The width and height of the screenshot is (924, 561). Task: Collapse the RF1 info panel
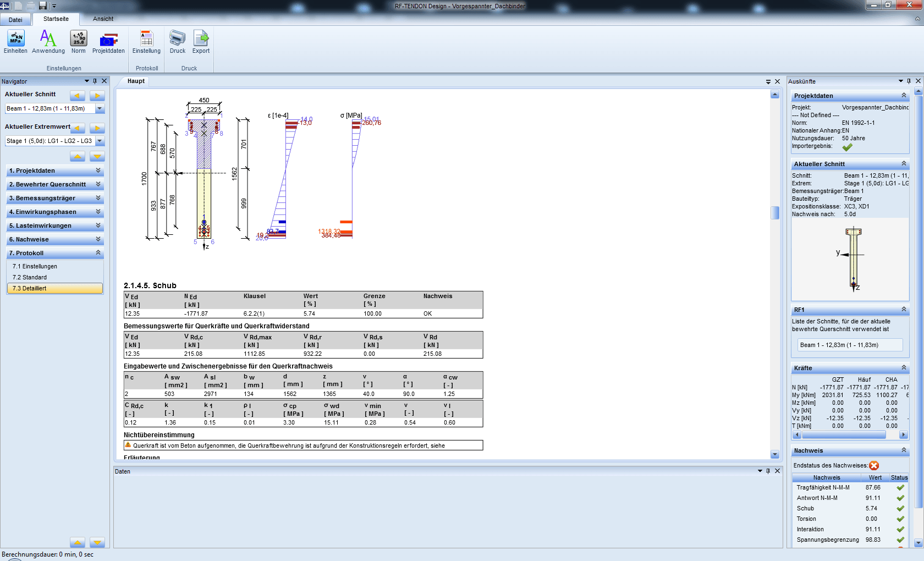click(904, 309)
